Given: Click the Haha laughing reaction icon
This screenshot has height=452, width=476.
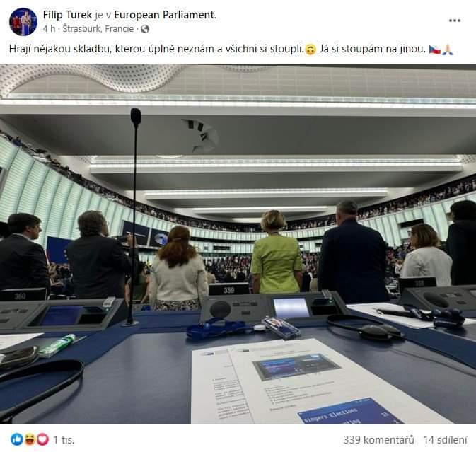Looking at the screenshot, I should pos(30,439).
